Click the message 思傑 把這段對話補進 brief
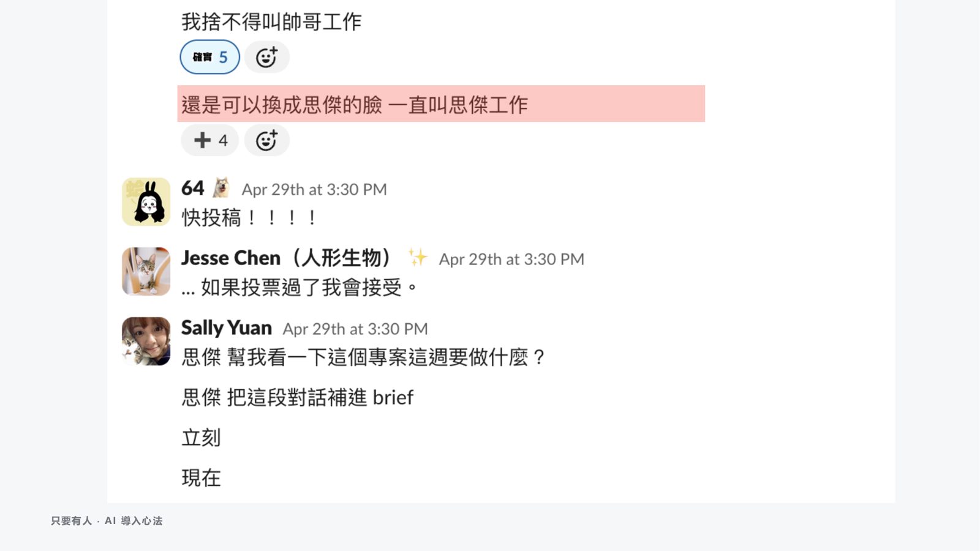The height and width of the screenshot is (551, 980). pos(298,397)
